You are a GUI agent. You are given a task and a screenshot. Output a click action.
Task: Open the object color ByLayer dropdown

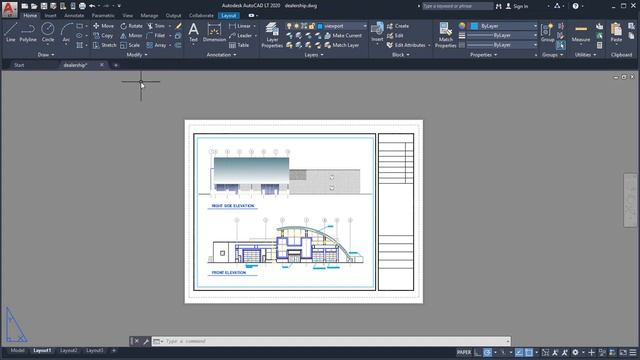[x=504, y=26]
